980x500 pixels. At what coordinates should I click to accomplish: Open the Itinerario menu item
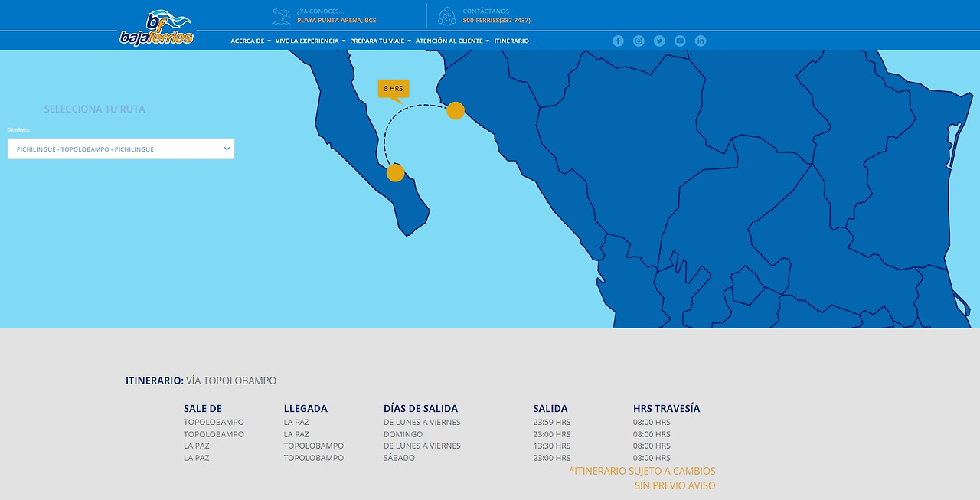[511, 41]
